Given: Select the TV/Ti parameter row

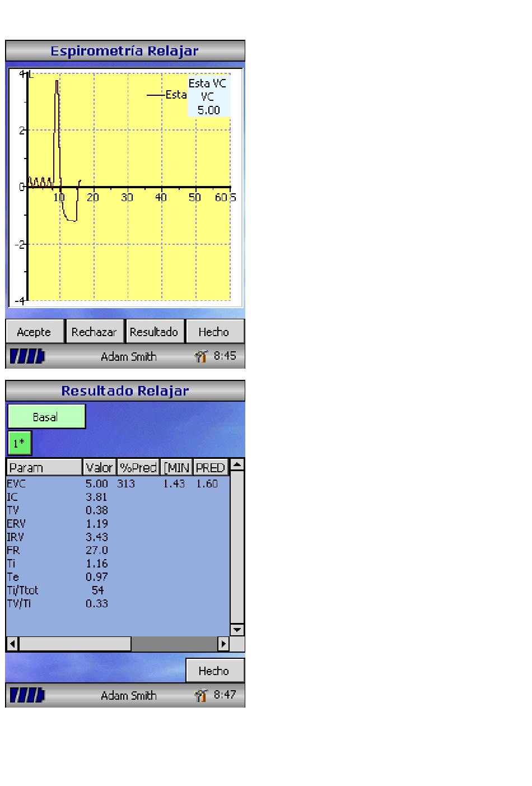Looking at the screenshot, I should (118, 603).
